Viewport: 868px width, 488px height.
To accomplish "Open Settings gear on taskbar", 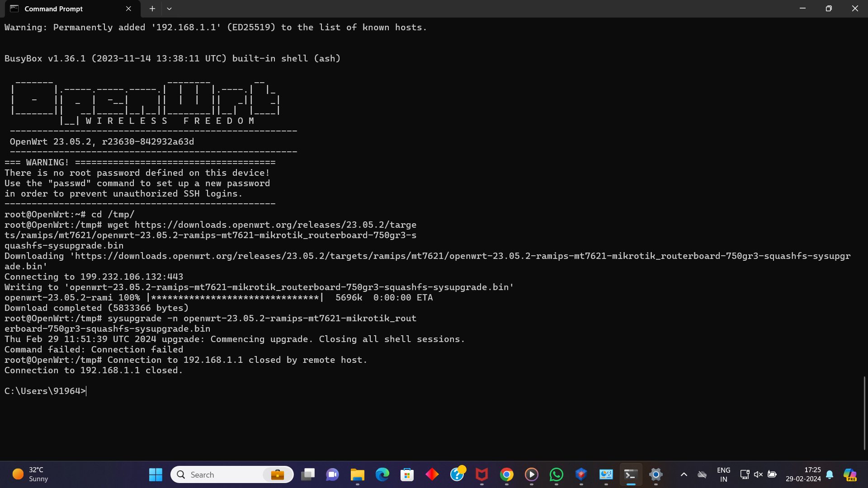I will pyautogui.click(x=656, y=474).
